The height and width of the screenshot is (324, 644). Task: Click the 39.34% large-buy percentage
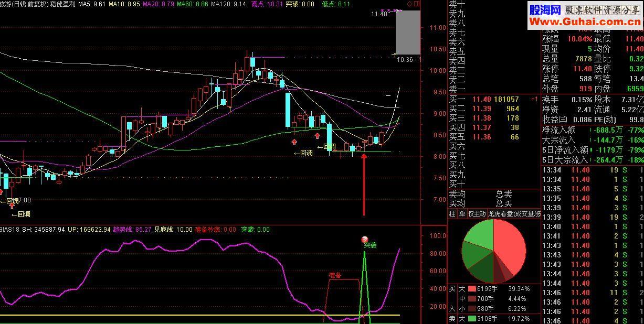(x=519, y=289)
